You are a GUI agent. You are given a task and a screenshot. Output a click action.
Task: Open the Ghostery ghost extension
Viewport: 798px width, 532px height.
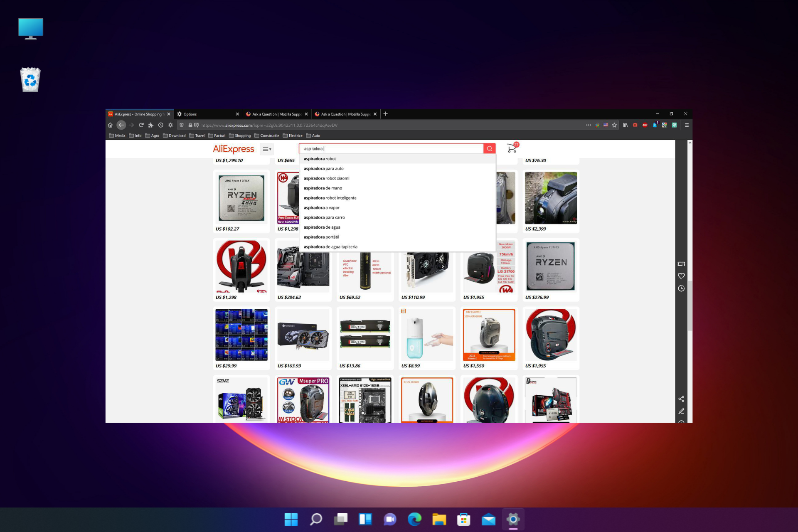(655, 125)
